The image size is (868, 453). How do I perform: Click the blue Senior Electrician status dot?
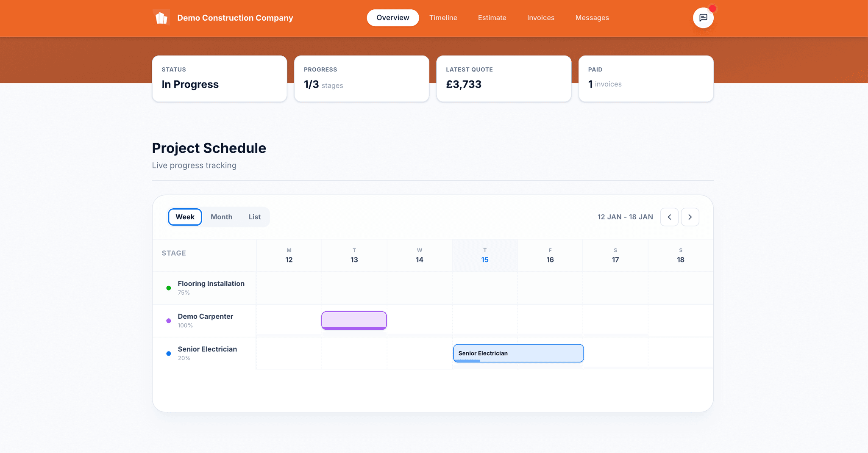pyautogui.click(x=169, y=354)
